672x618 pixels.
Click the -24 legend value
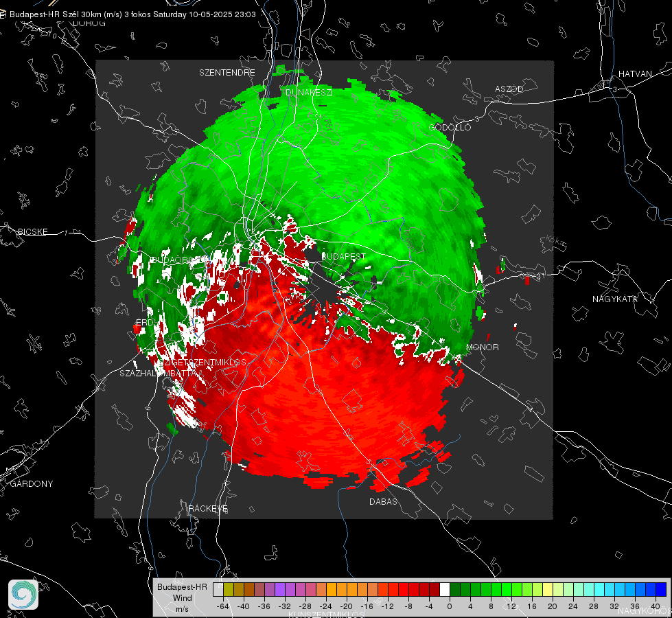[326, 606]
